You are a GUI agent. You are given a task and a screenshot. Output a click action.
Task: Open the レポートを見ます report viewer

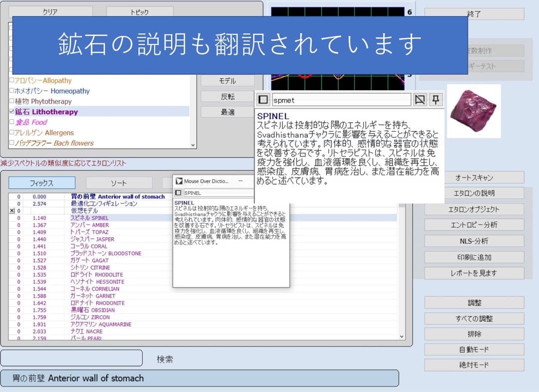[474, 272]
